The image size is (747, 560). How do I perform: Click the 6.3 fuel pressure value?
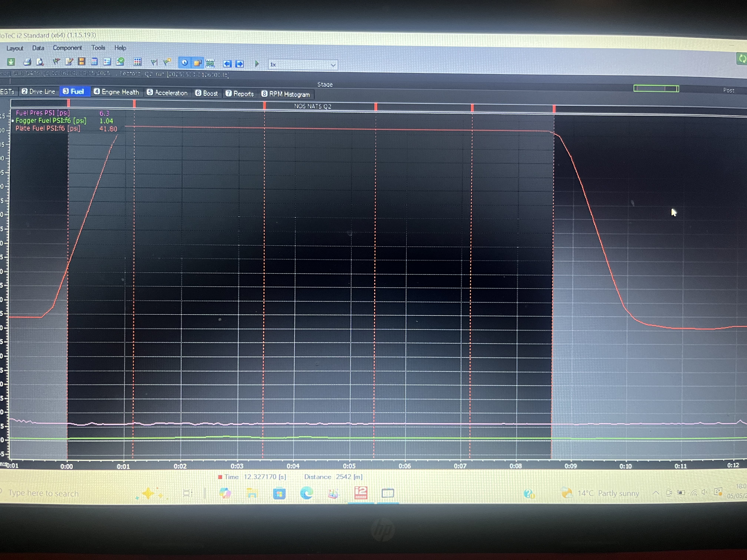point(104,113)
